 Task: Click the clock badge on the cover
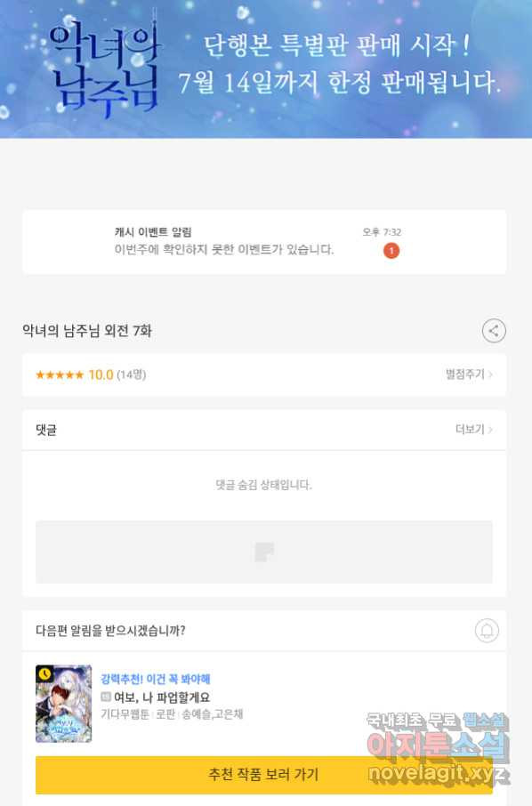click(x=44, y=673)
